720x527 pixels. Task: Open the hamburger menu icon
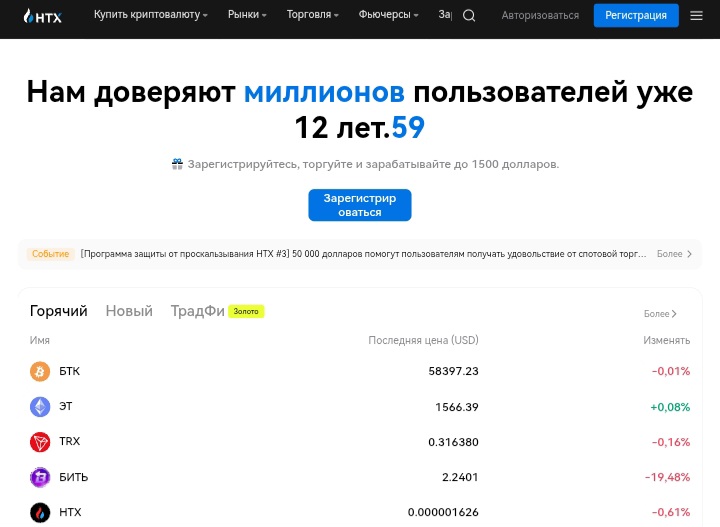[696, 16]
